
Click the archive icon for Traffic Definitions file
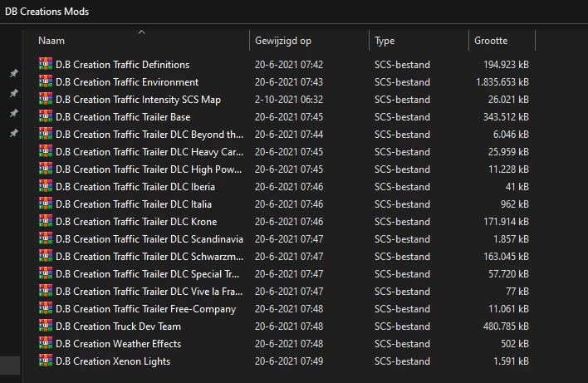click(x=45, y=64)
